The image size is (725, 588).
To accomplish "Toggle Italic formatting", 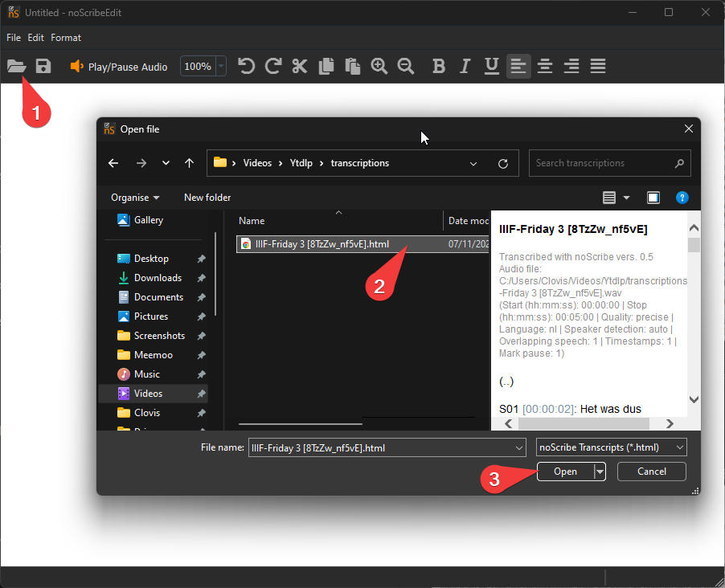I will [465, 67].
